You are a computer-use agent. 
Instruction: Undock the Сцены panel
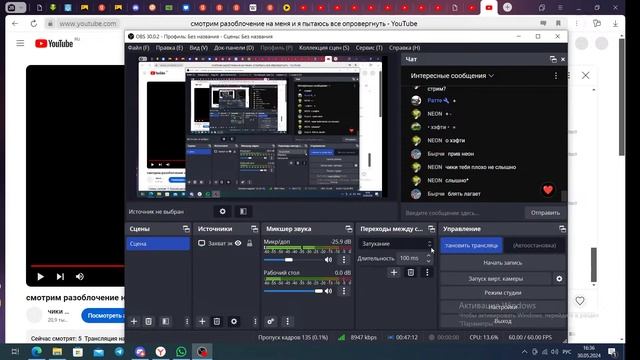coord(186,229)
